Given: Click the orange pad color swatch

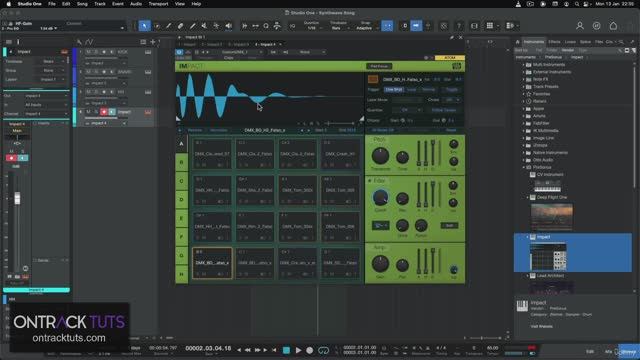Looking at the screenshot, I should click(x=373, y=79).
